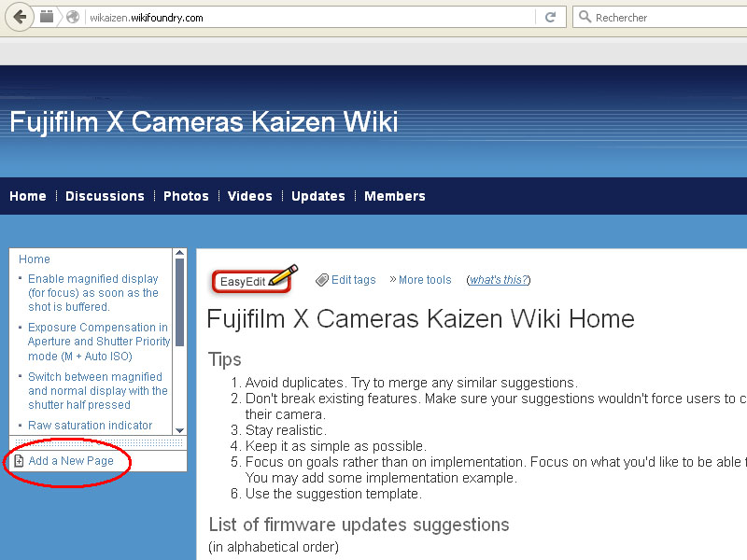Reload the page with the refresh icon
747x560 pixels.
550,17
